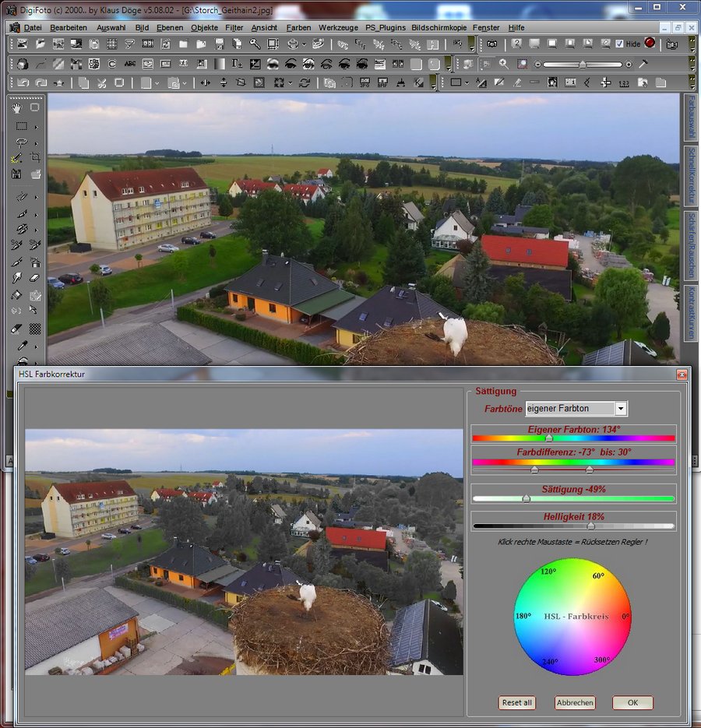Toggle the Hide checkbox
Image resolution: width=701 pixels, height=728 pixels.
click(619, 44)
